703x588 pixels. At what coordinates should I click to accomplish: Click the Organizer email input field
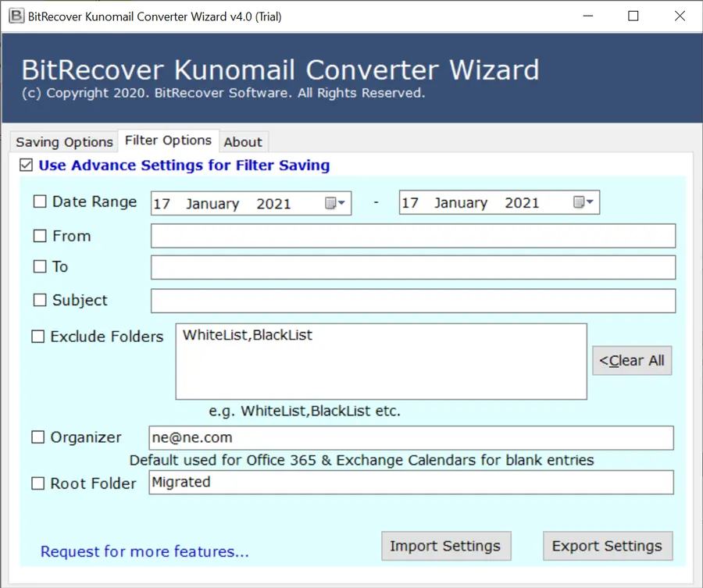coord(411,438)
